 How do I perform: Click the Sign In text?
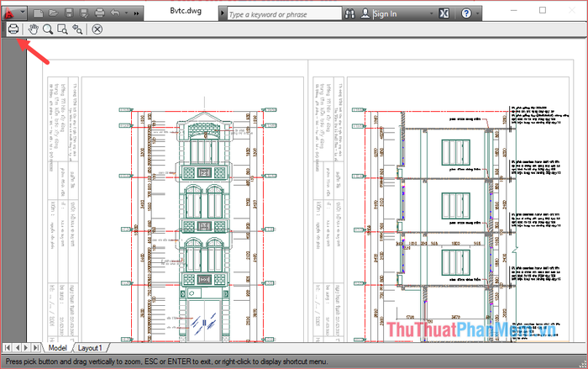(385, 14)
